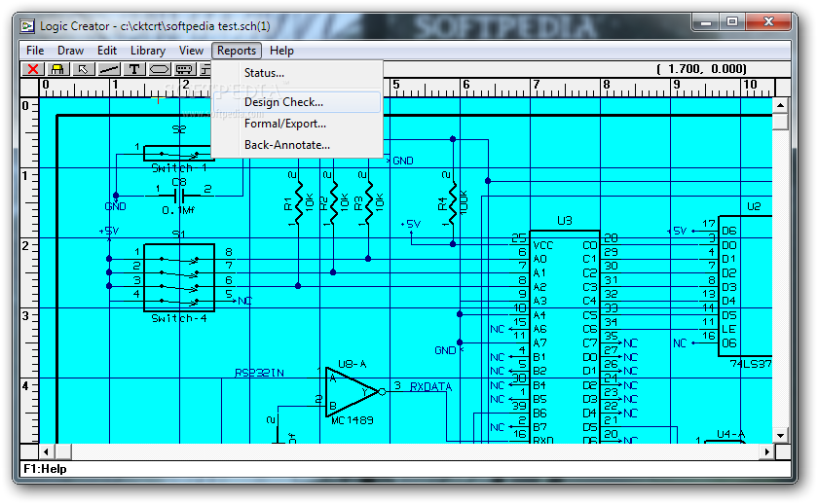Select the hexagon port symbol tool
Viewport: 818px width, 504px height.
[160, 69]
